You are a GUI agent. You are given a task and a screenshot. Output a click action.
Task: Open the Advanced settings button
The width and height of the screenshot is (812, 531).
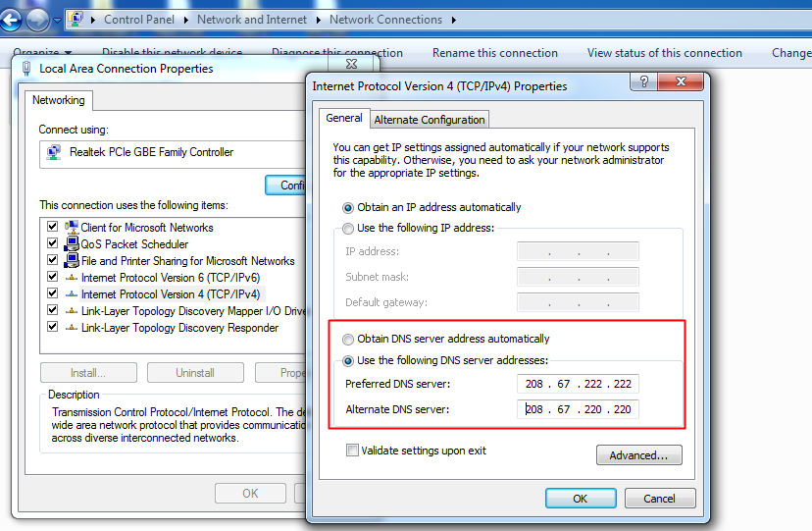pyautogui.click(x=637, y=455)
